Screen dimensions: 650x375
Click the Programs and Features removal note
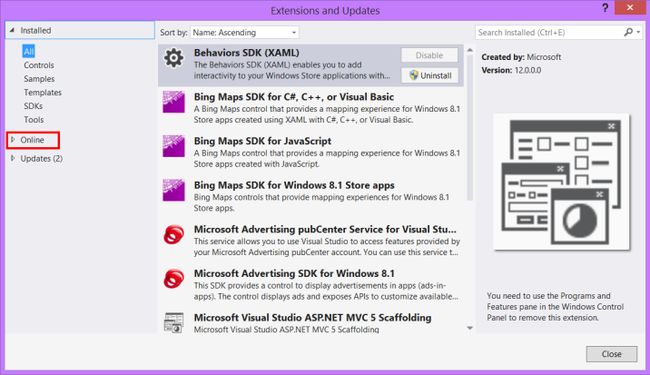pos(555,307)
